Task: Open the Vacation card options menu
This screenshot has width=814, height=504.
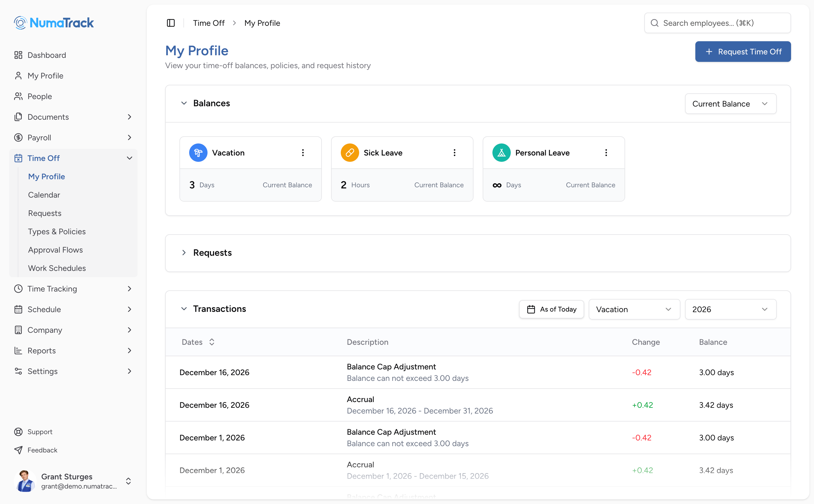Action: (x=303, y=152)
